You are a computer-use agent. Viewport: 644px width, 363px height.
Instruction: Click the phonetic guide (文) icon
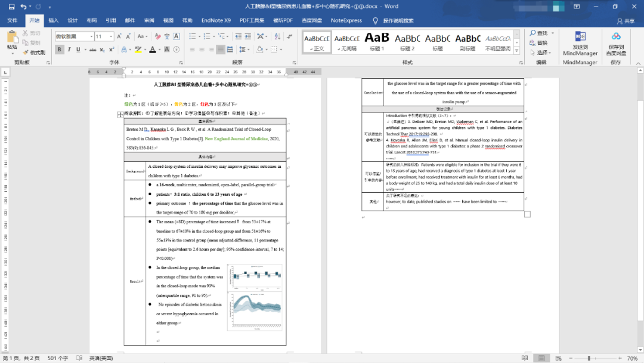pyautogui.click(x=167, y=36)
